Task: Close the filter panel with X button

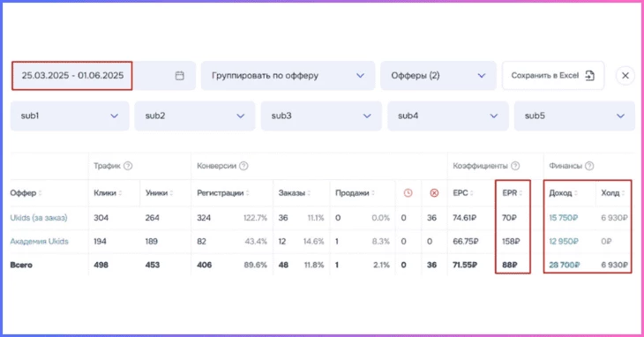Action: [625, 76]
